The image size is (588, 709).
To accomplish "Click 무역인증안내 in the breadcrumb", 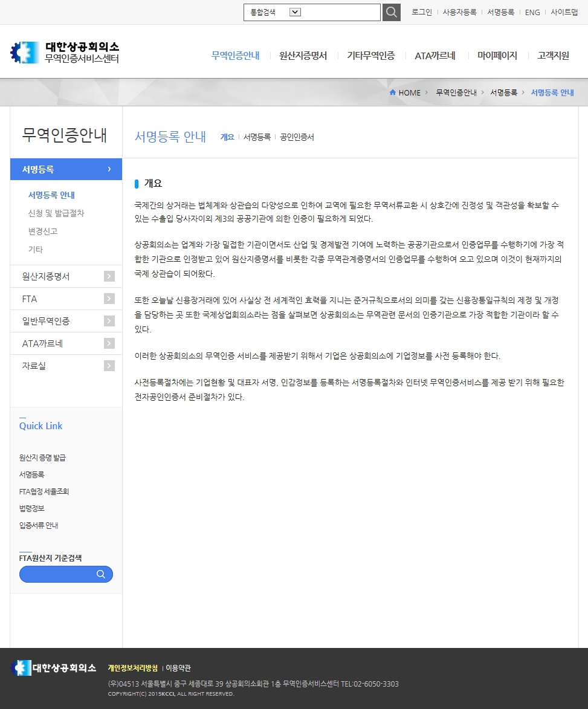I will (x=456, y=92).
